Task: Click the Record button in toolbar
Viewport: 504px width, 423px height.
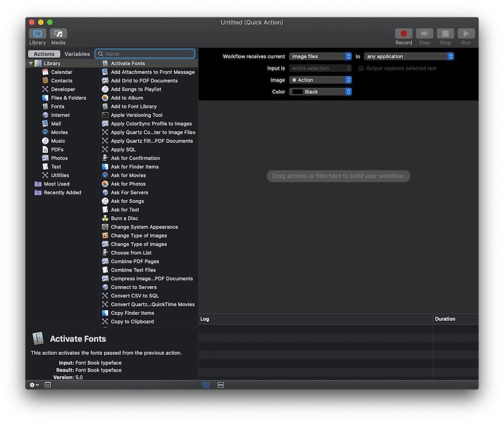Action: 403,34
